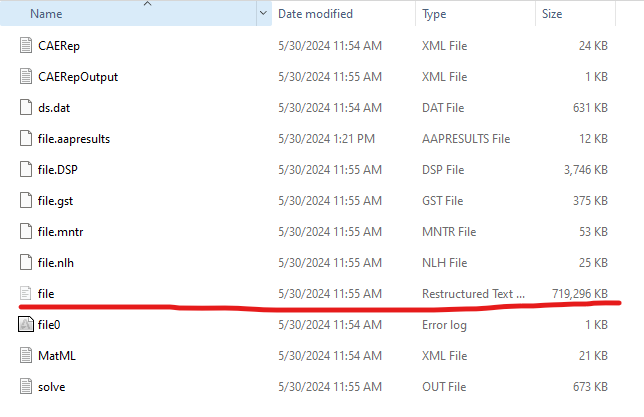The height and width of the screenshot is (417, 644).
Task: Click the solve OUT file icon
Action: coord(27,386)
